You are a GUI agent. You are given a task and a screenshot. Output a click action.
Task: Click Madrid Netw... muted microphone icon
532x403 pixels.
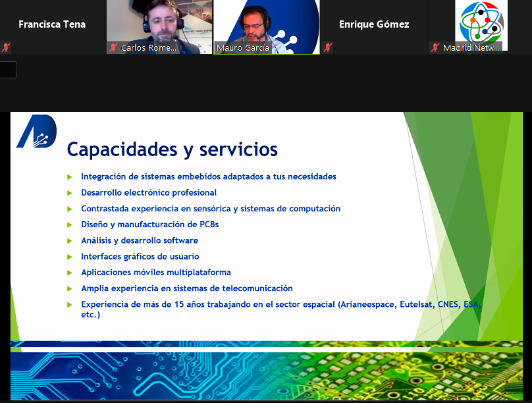(x=435, y=48)
